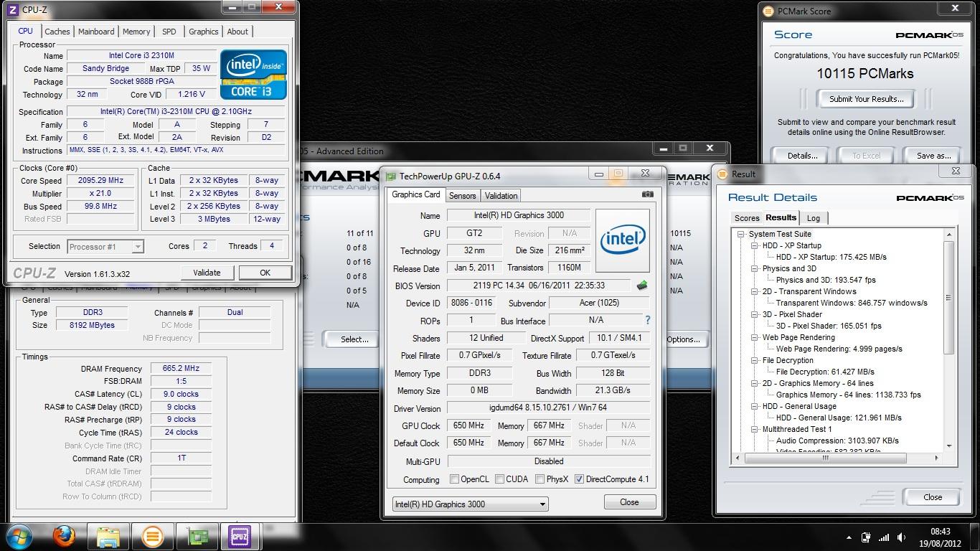Enable the CUDA checkbox in GPU-Z
The image size is (980, 551).
pyautogui.click(x=500, y=479)
